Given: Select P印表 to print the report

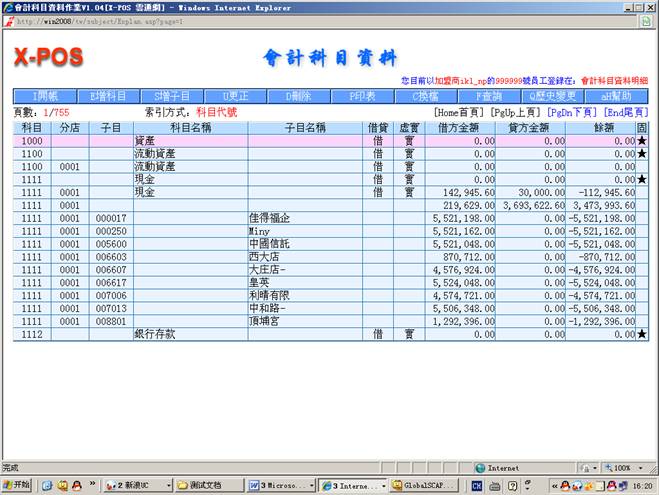Looking at the screenshot, I should (x=362, y=96).
